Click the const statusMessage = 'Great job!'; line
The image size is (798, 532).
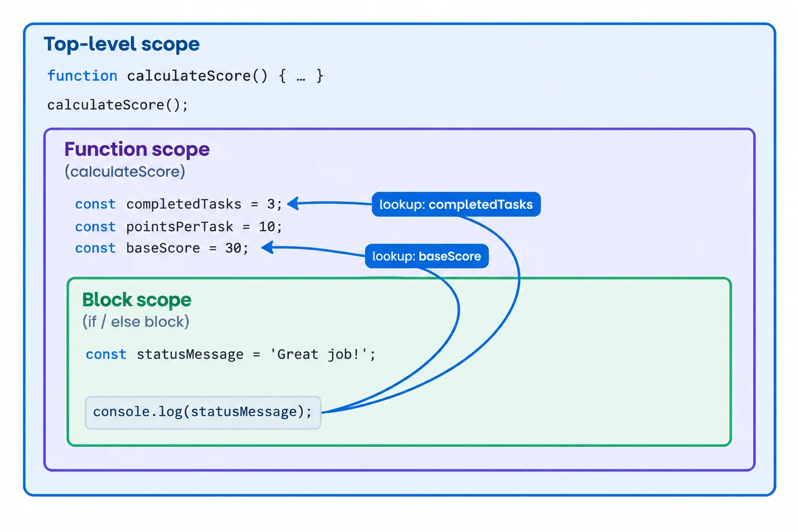pyautogui.click(x=231, y=354)
